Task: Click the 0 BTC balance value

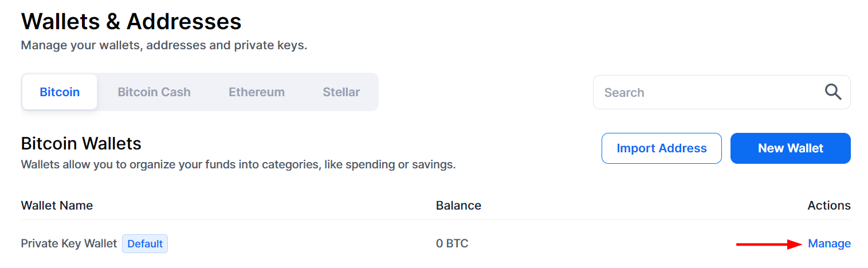Action: [x=452, y=243]
